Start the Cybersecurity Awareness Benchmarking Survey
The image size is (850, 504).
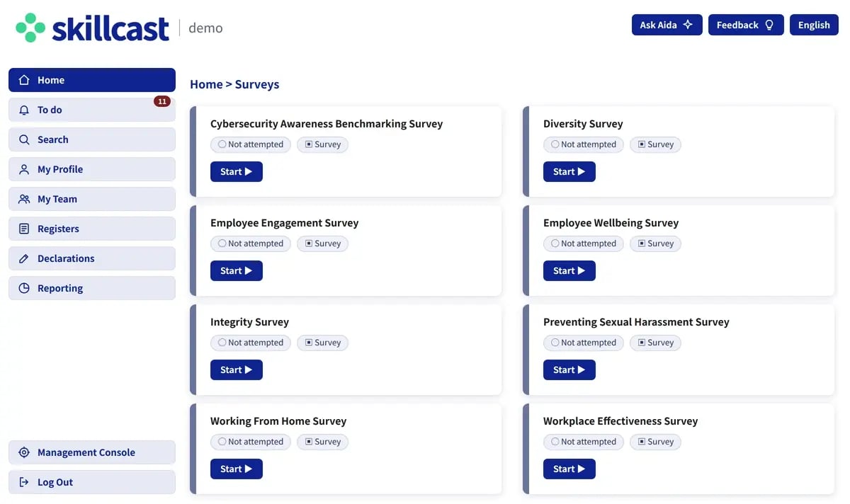tap(237, 171)
